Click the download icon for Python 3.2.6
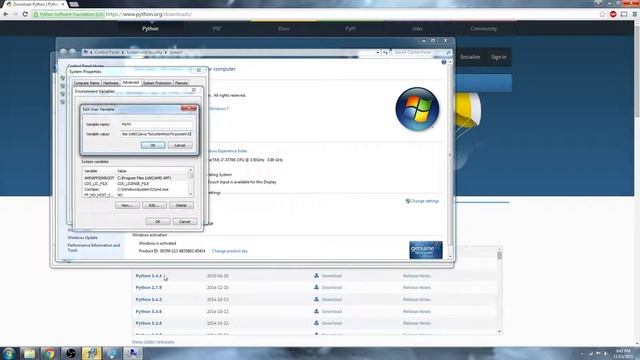 pyautogui.click(x=316, y=323)
